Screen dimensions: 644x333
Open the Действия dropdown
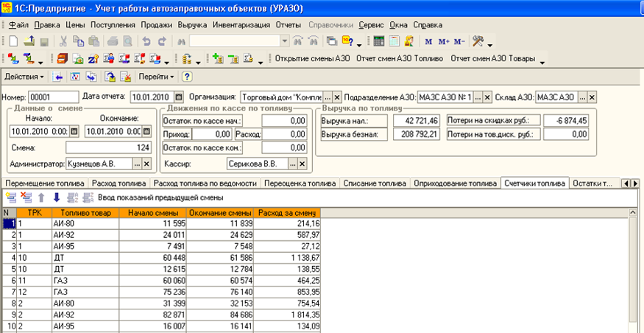[24, 77]
